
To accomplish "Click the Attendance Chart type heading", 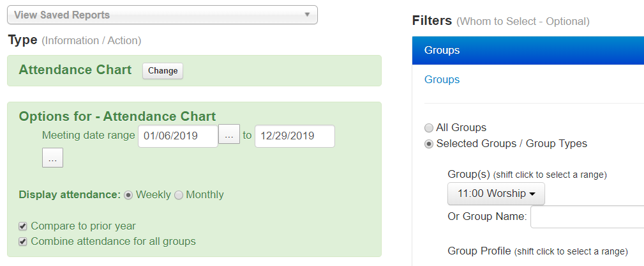I will (x=75, y=70).
